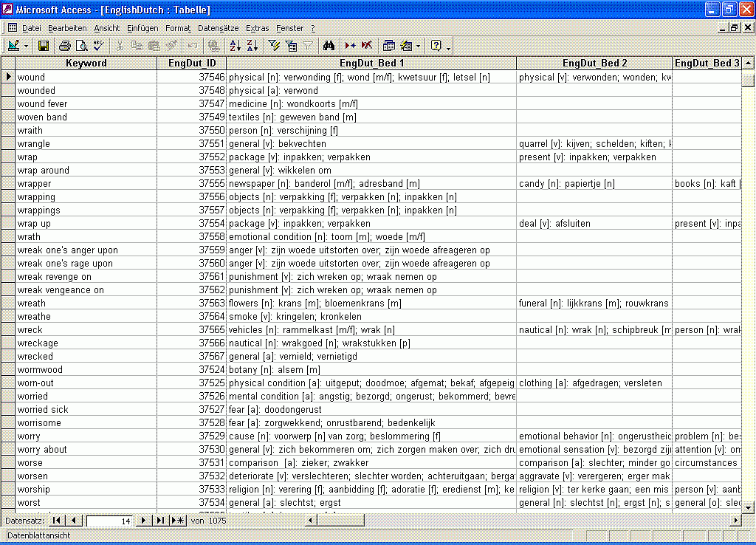Viewport: 756px width, 545px height.
Task: Click the horizontal scrollbar thumb
Action: [x=340, y=521]
